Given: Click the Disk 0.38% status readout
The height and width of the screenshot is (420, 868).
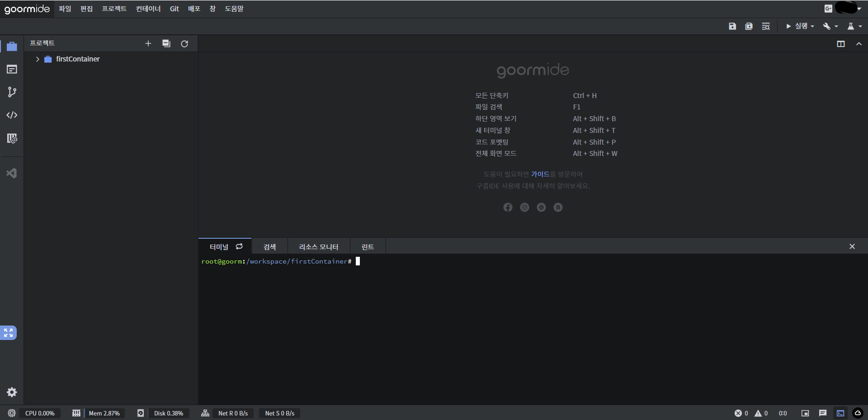Looking at the screenshot, I should (x=169, y=413).
